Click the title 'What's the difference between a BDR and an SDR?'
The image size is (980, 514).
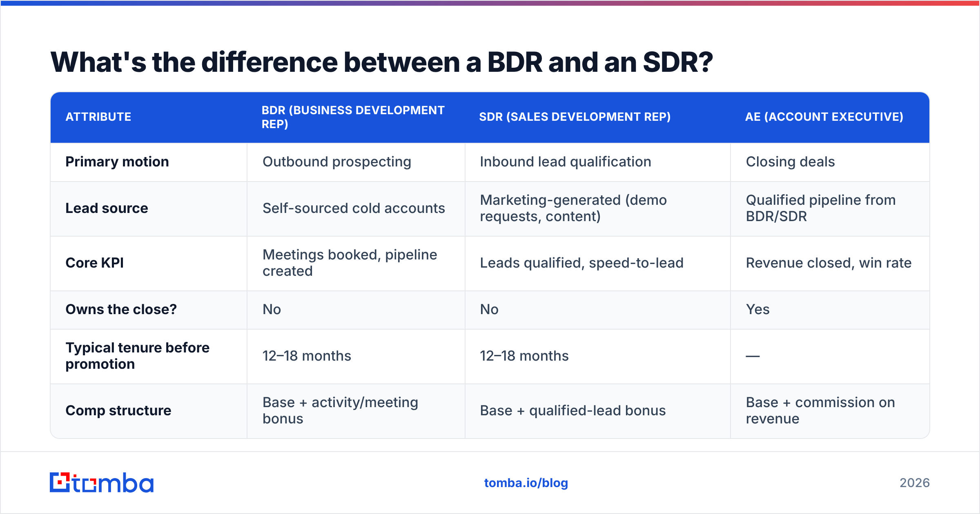tap(381, 62)
